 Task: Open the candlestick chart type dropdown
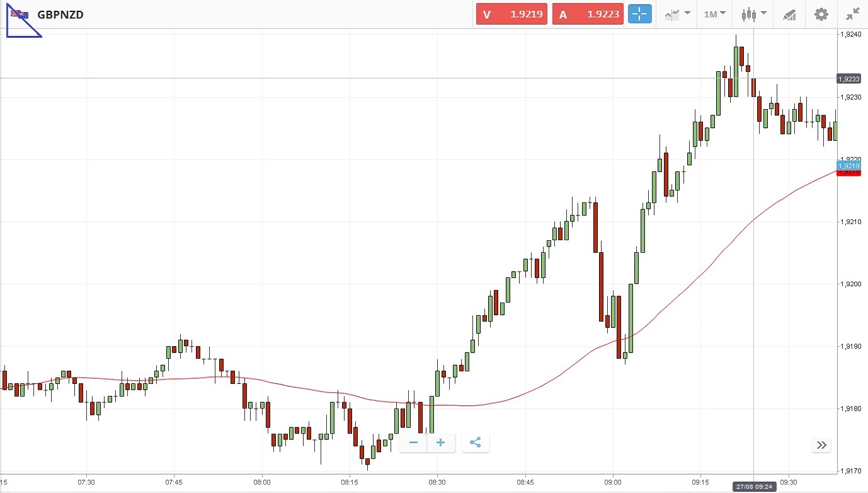[753, 14]
